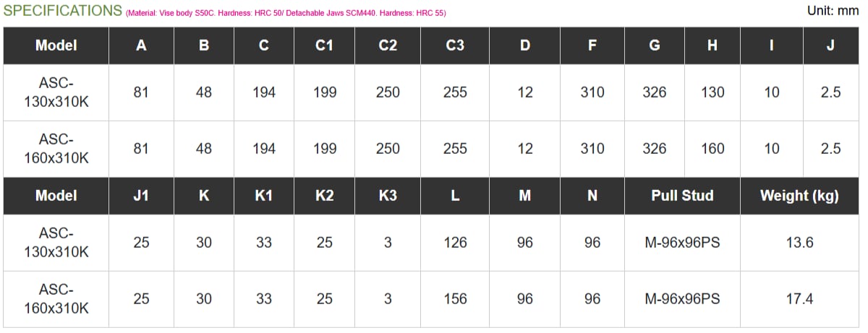Select the L value 126

point(455,243)
